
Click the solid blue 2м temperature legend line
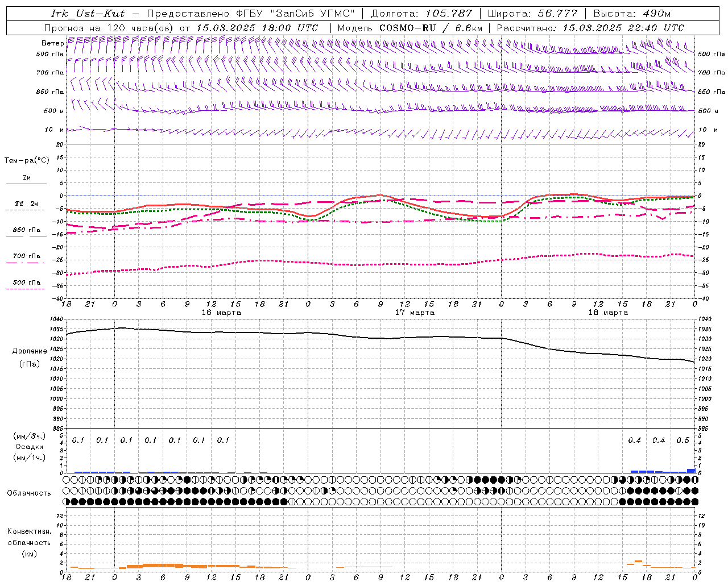coord(26,184)
